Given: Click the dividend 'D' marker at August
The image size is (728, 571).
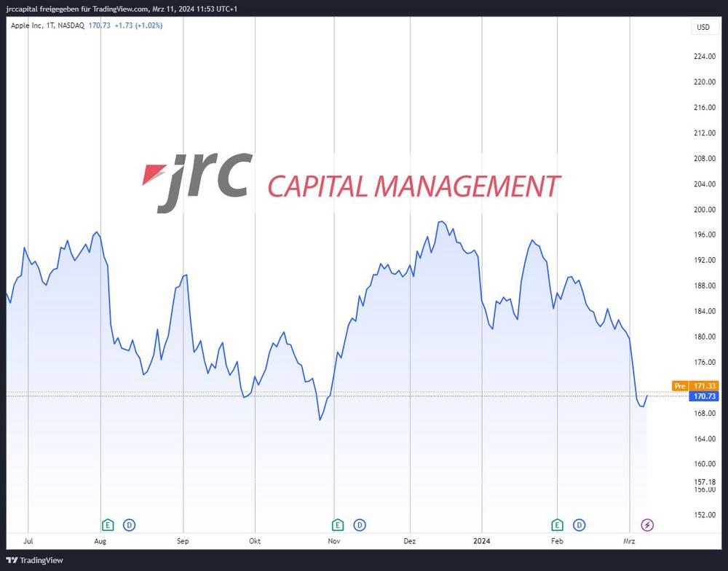Looking at the screenshot, I should pos(129,525).
